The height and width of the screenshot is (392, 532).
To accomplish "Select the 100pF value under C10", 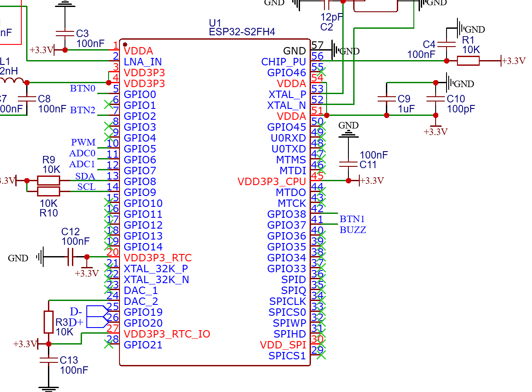I will 461,109.
